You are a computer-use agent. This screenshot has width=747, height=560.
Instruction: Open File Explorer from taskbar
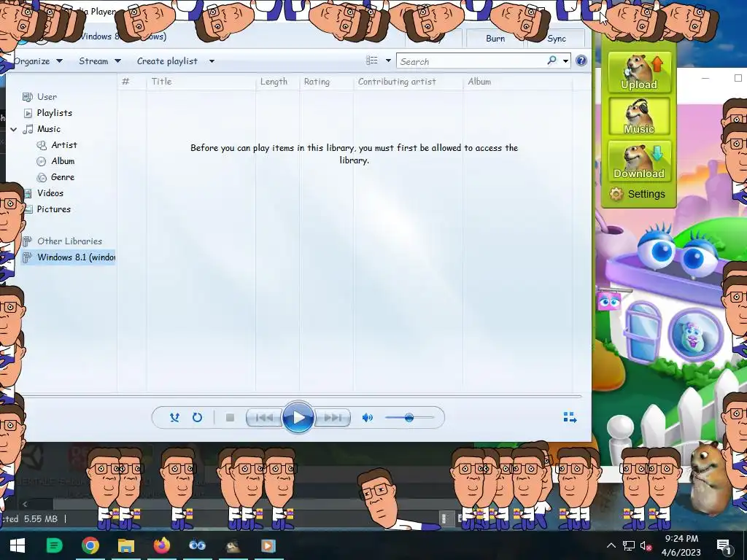tap(125, 545)
